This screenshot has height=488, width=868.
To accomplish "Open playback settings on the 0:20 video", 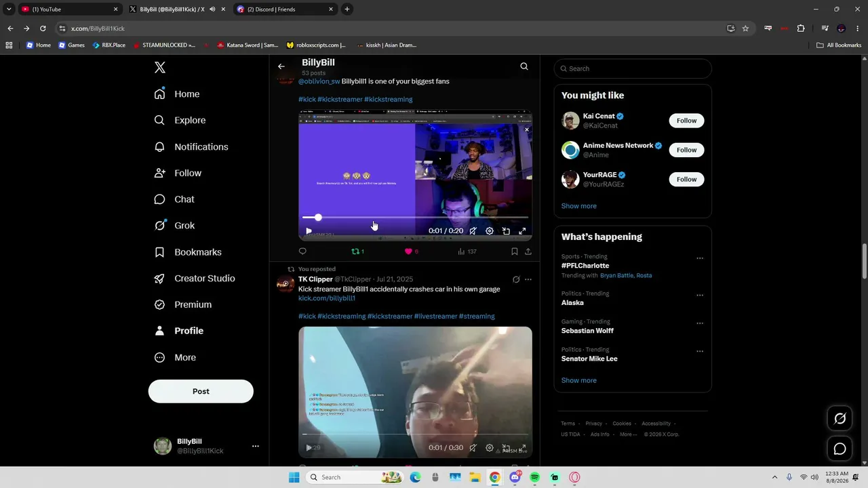I will click(x=490, y=231).
